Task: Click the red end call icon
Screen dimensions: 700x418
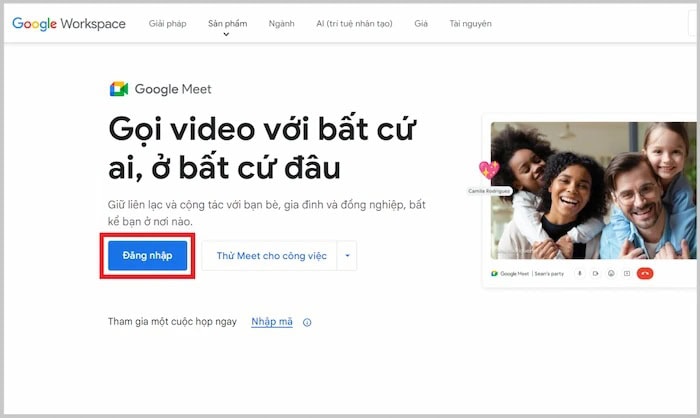Action: coord(644,273)
